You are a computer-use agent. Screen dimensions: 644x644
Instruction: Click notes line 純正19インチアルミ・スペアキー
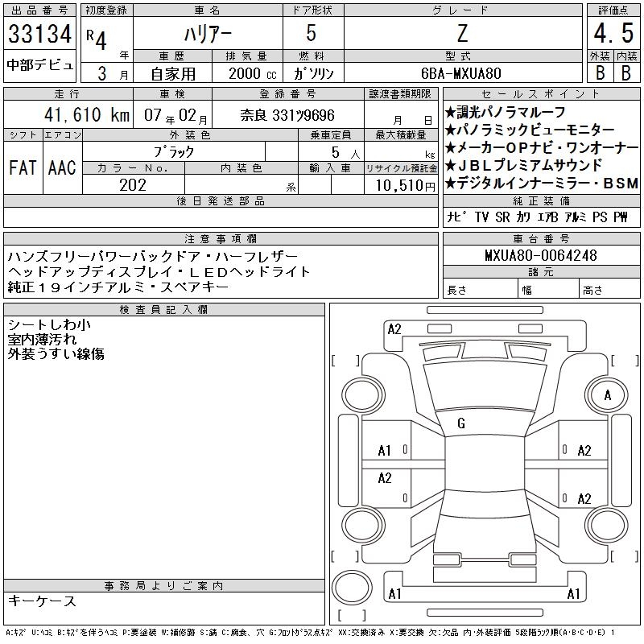pos(118,287)
